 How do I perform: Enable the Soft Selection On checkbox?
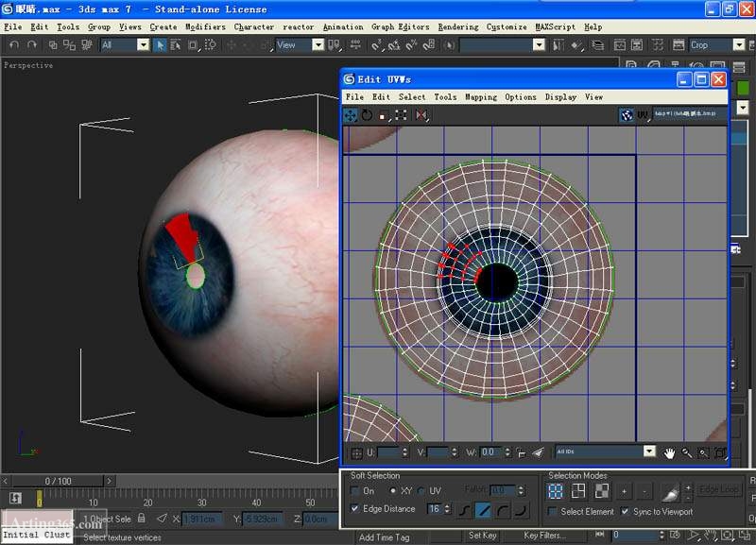click(355, 490)
